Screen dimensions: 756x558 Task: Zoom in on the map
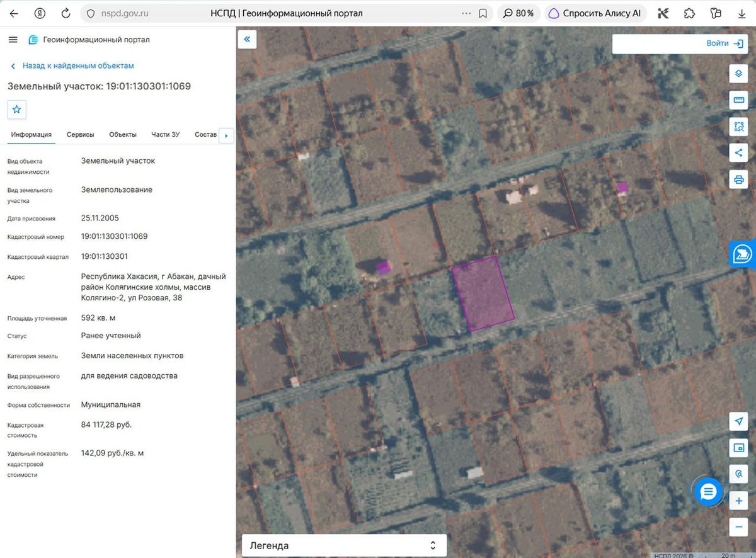click(738, 501)
